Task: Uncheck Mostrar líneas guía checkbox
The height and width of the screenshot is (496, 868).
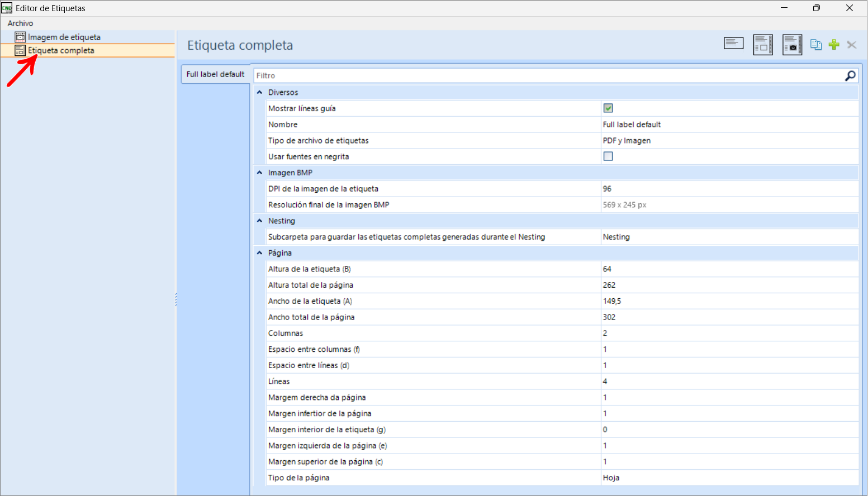Action: tap(608, 108)
